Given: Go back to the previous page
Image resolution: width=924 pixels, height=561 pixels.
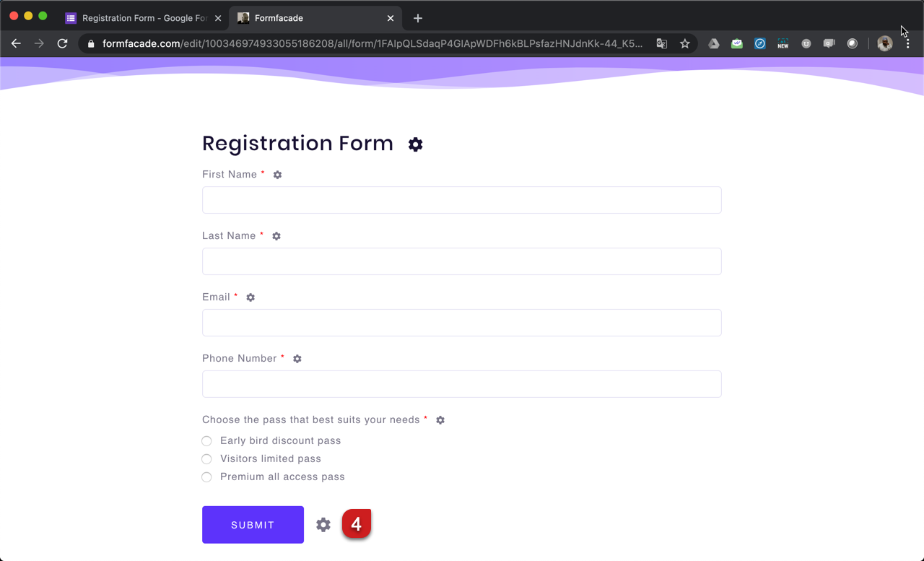Looking at the screenshot, I should 16,43.
